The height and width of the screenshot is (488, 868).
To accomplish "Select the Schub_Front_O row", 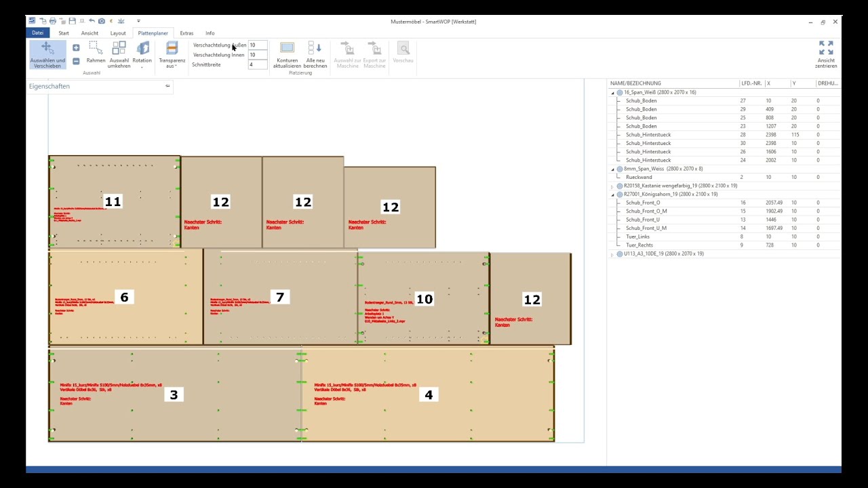I will pos(724,203).
